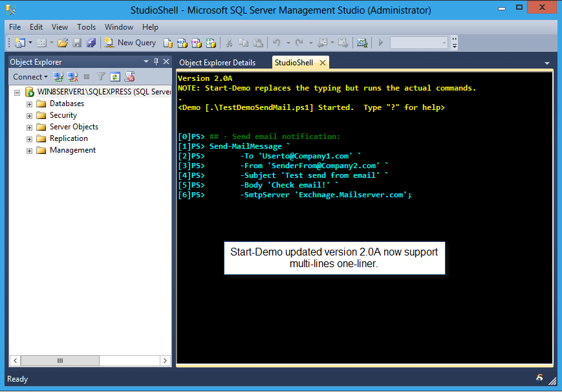Image resolution: width=562 pixels, height=392 pixels.
Task: Click Connect Object Explorer icon
Action: pyautogui.click(x=58, y=77)
